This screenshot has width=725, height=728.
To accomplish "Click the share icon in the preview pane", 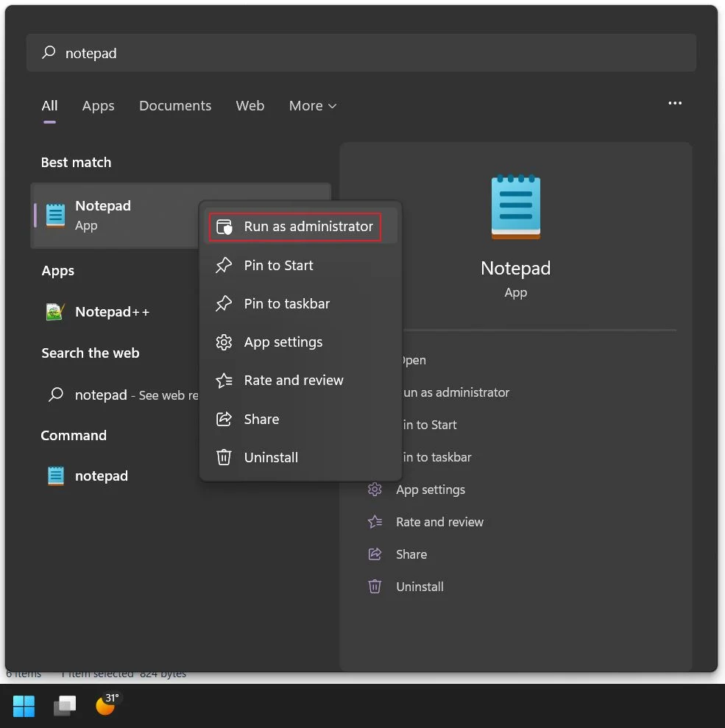I will click(x=375, y=554).
